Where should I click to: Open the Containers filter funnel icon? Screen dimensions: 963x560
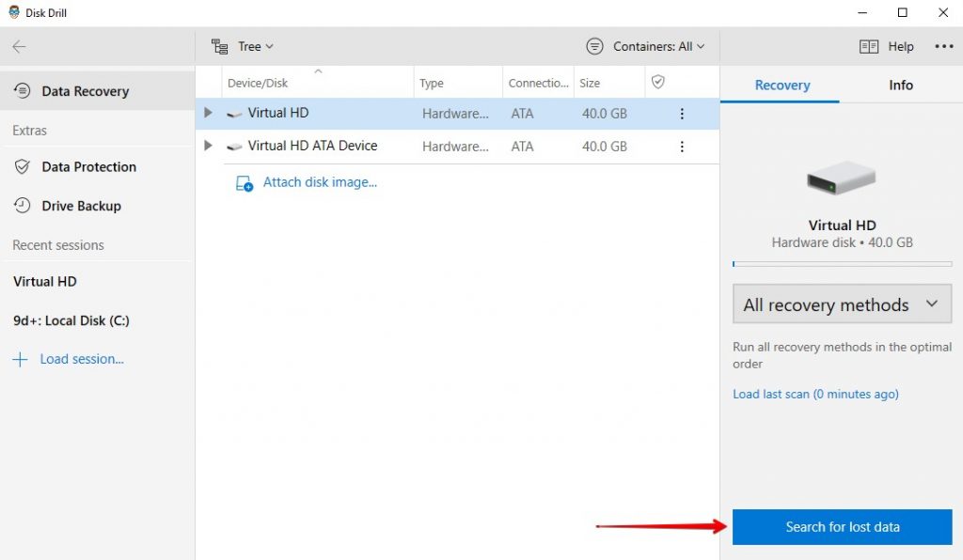click(x=593, y=45)
